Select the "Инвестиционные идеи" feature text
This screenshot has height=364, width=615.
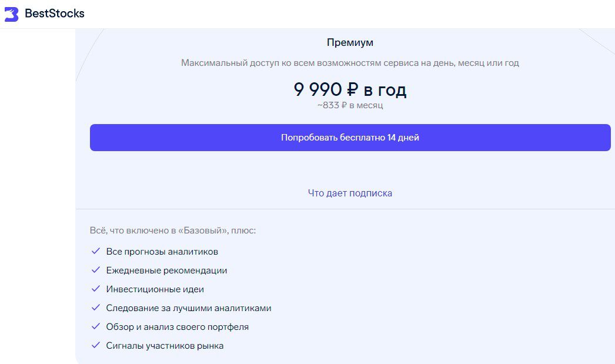point(155,289)
